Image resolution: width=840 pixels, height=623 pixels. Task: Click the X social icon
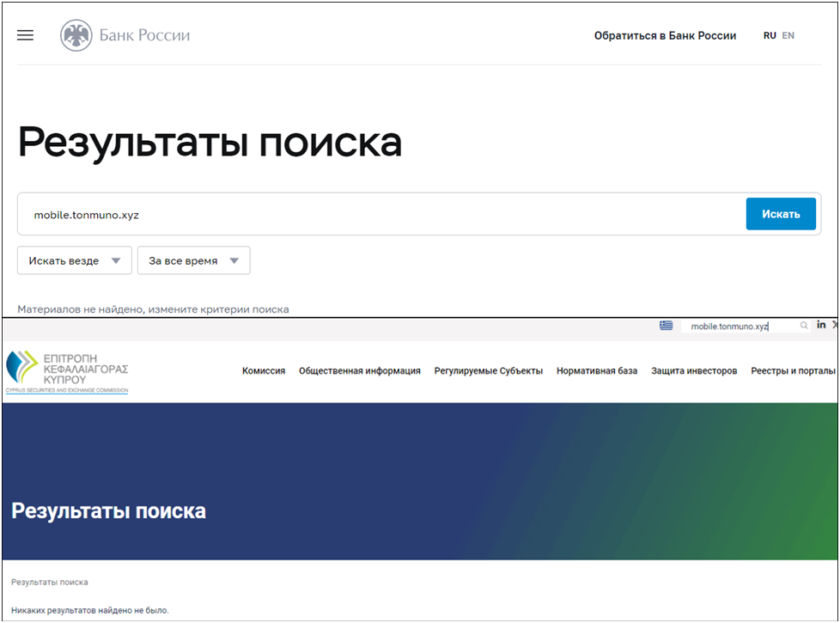click(x=836, y=325)
